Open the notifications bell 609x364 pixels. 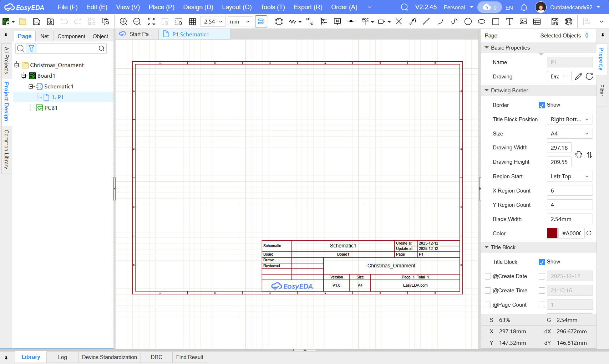click(524, 7)
